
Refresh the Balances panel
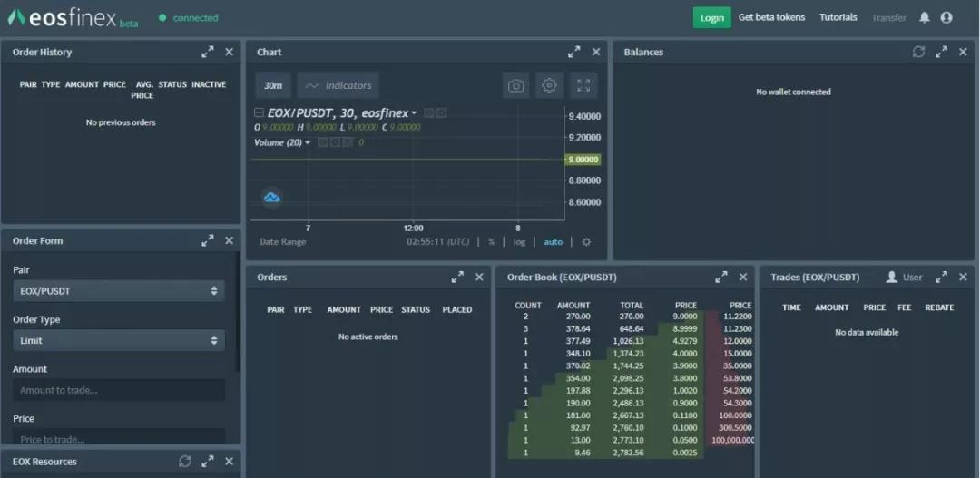point(918,52)
